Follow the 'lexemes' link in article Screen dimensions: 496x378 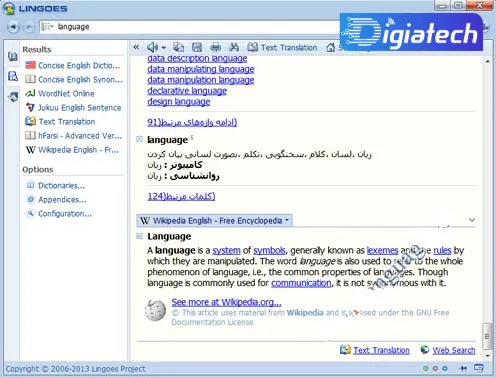382,250
